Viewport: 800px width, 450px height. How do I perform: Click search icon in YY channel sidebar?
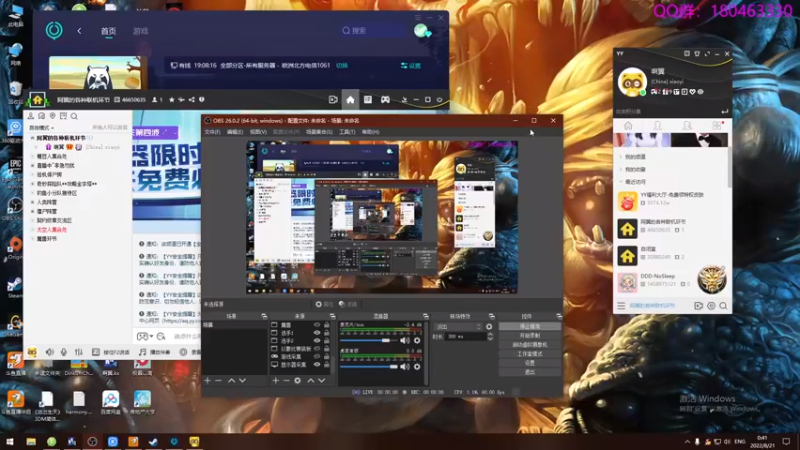[x=74, y=116]
